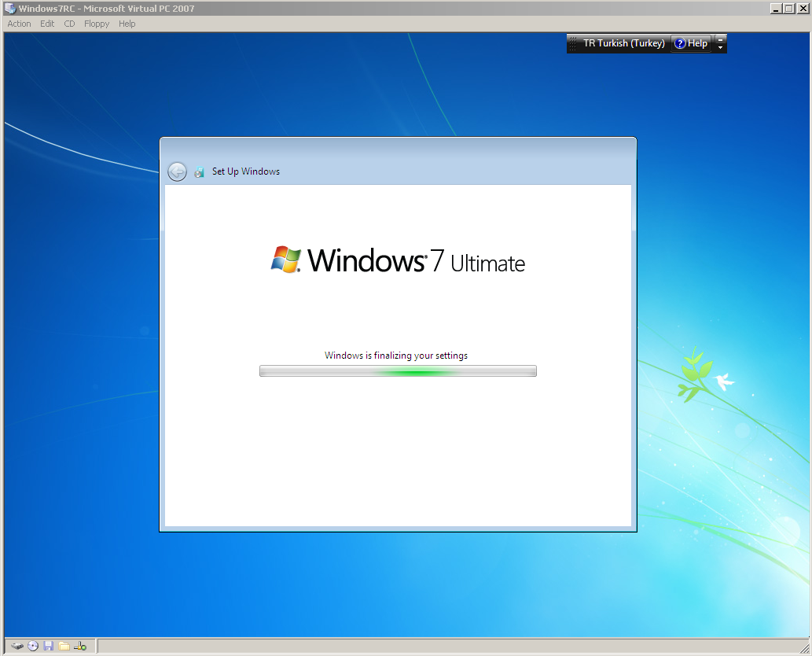Click the floppy disk status icon

[x=49, y=646]
